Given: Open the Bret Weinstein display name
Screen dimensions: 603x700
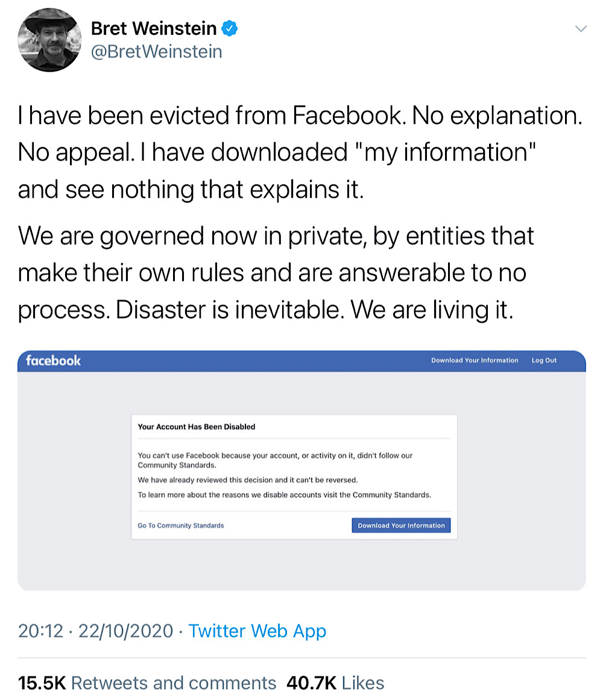Looking at the screenshot, I should click(154, 28).
